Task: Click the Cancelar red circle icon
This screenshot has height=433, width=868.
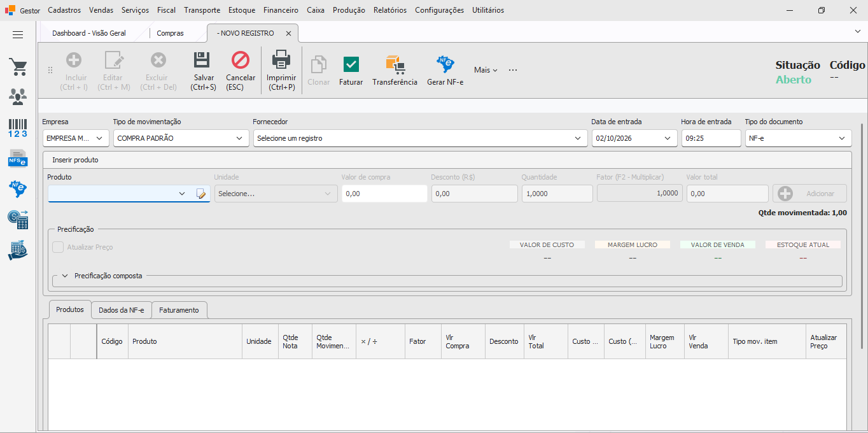Action: pos(241,60)
